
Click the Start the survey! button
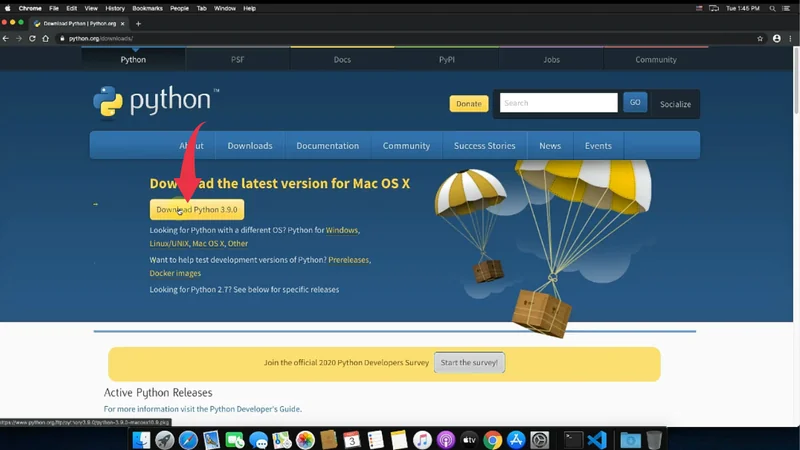coord(469,362)
